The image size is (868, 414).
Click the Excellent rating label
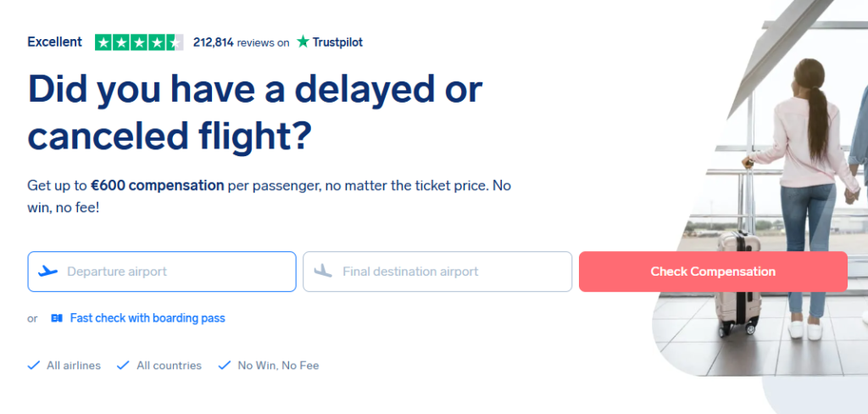[55, 42]
